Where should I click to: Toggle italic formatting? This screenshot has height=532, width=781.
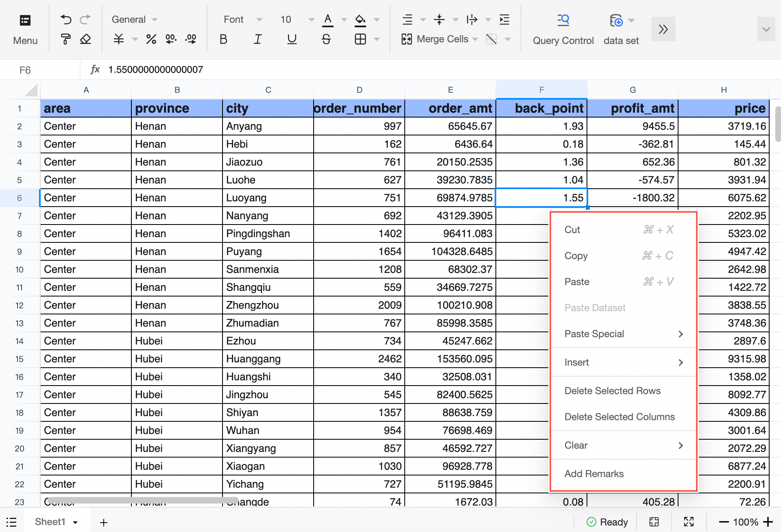[x=257, y=39]
